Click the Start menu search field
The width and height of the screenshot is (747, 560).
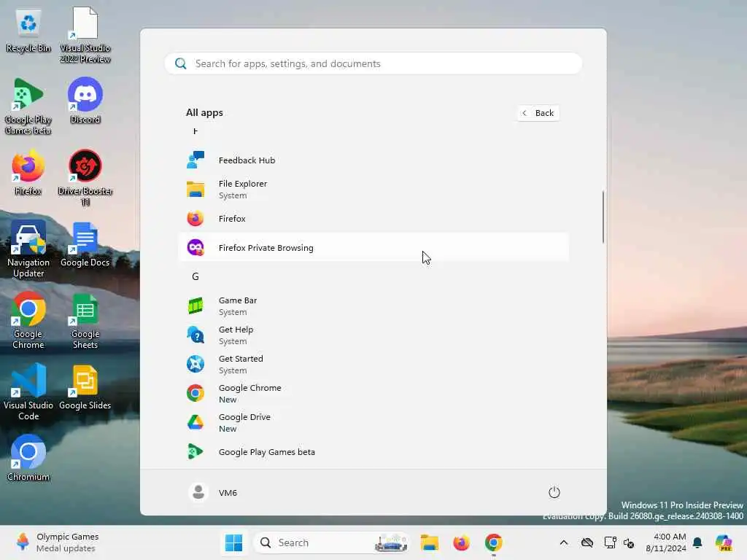tap(373, 64)
